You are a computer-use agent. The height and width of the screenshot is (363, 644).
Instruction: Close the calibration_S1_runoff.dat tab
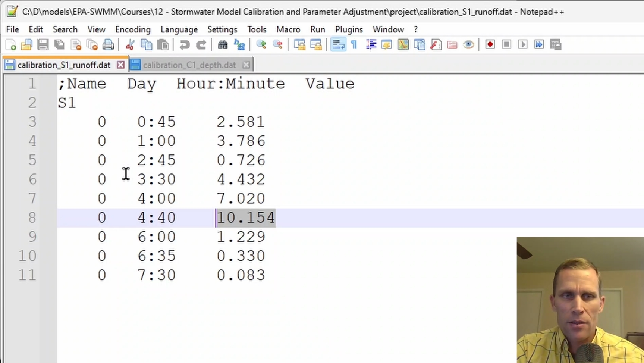pos(120,65)
